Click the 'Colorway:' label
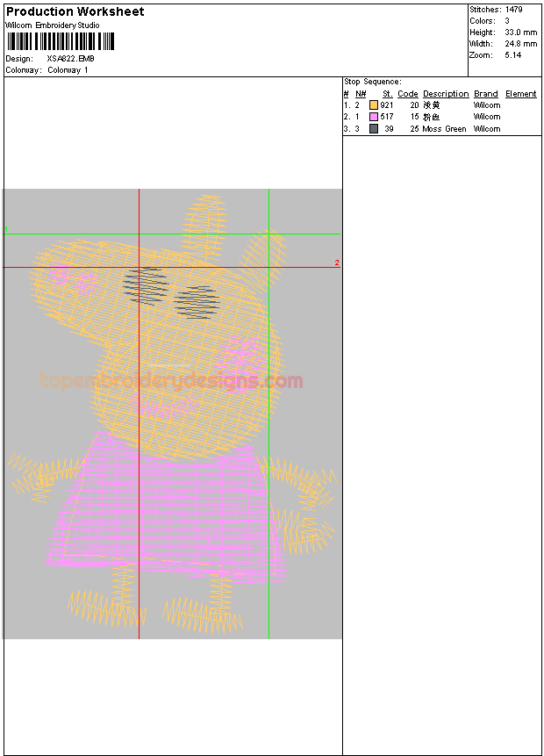The height and width of the screenshot is (756, 544). point(23,70)
